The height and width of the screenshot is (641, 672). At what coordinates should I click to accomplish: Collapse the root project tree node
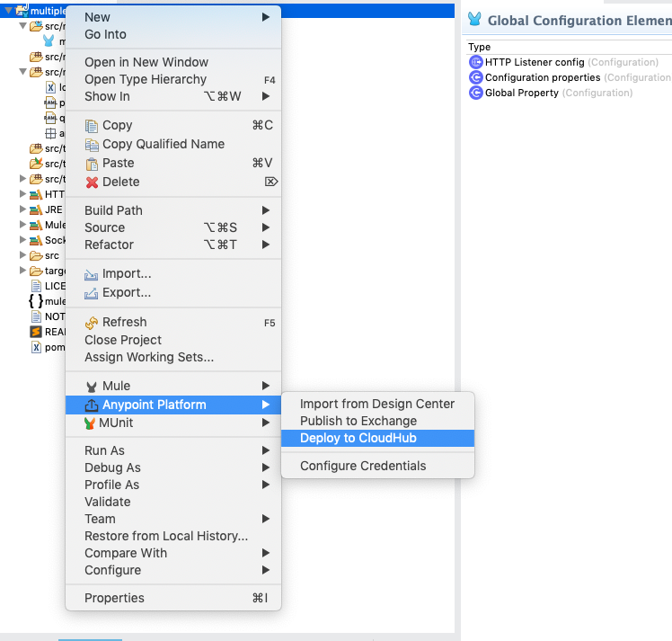[8, 11]
